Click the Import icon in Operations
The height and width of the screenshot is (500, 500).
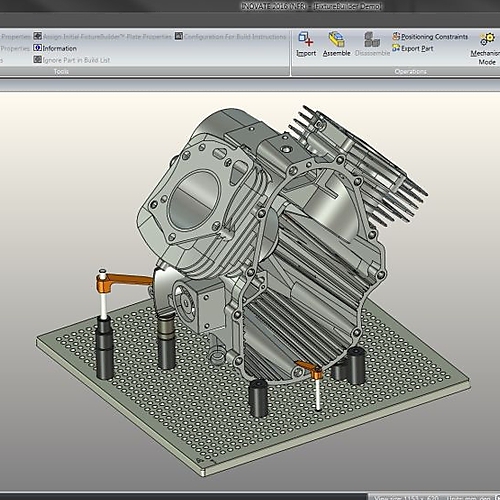tap(306, 39)
